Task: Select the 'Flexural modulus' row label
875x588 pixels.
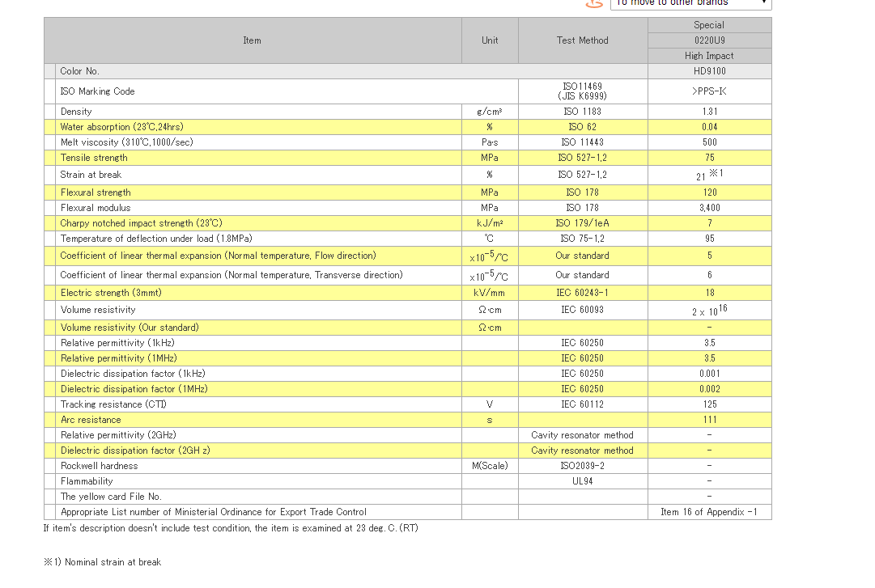Action: pos(96,208)
